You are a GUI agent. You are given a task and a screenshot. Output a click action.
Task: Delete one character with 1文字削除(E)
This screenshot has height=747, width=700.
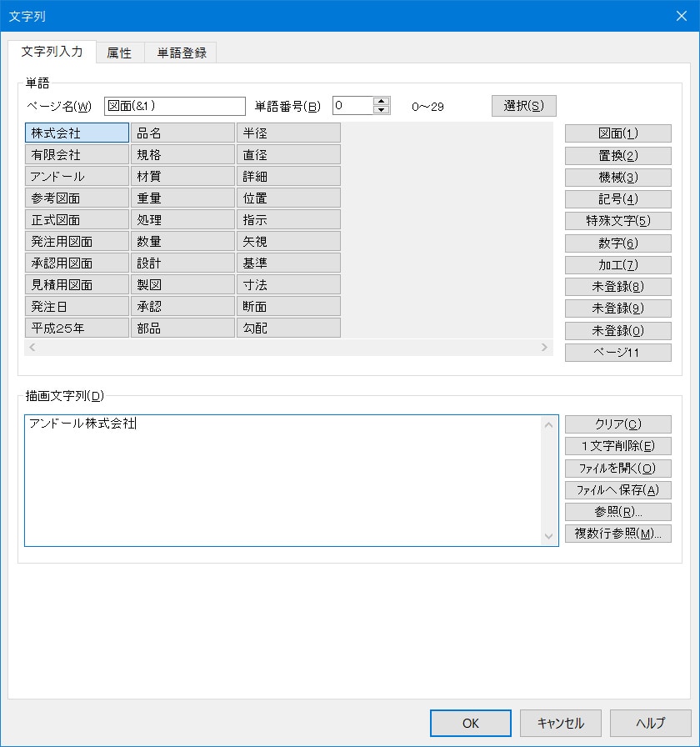[x=617, y=446]
